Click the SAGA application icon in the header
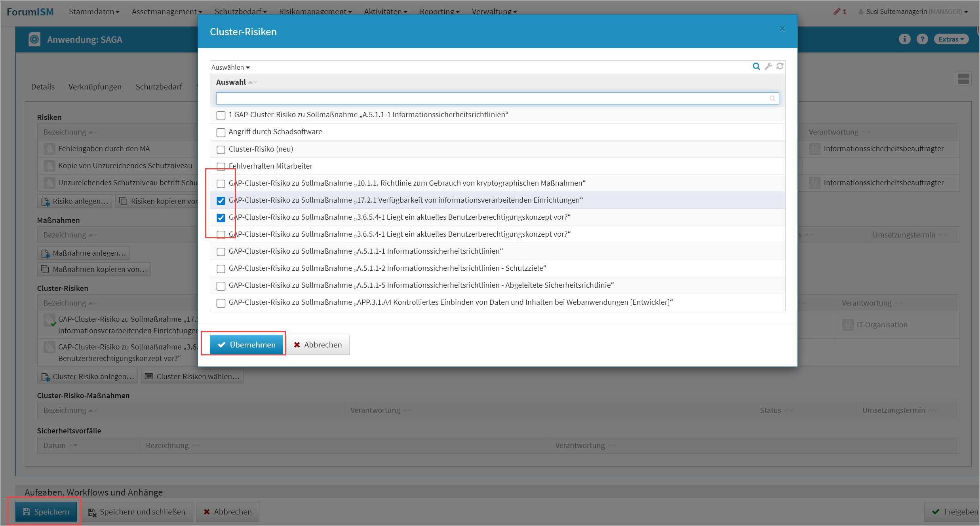This screenshot has width=980, height=526. coord(34,39)
